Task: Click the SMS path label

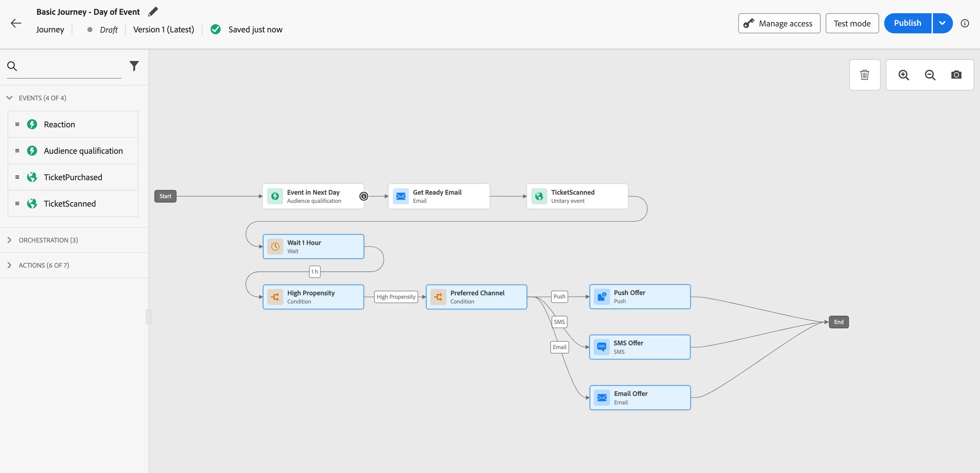Action: (559, 322)
